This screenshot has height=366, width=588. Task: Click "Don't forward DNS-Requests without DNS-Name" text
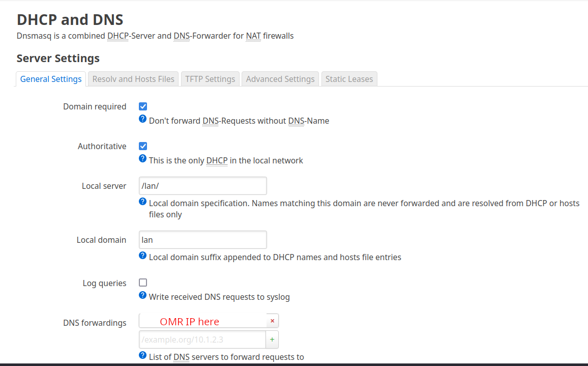tap(239, 121)
